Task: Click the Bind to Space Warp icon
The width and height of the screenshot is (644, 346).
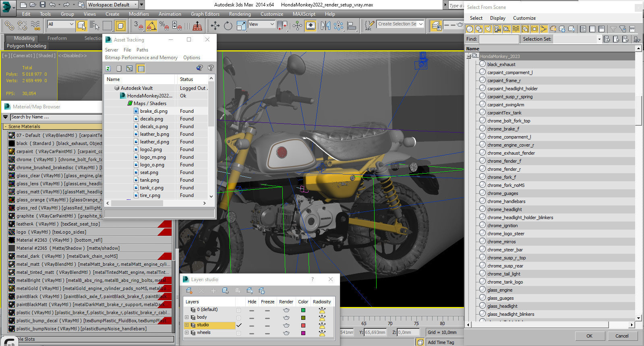Action: point(35,26)
